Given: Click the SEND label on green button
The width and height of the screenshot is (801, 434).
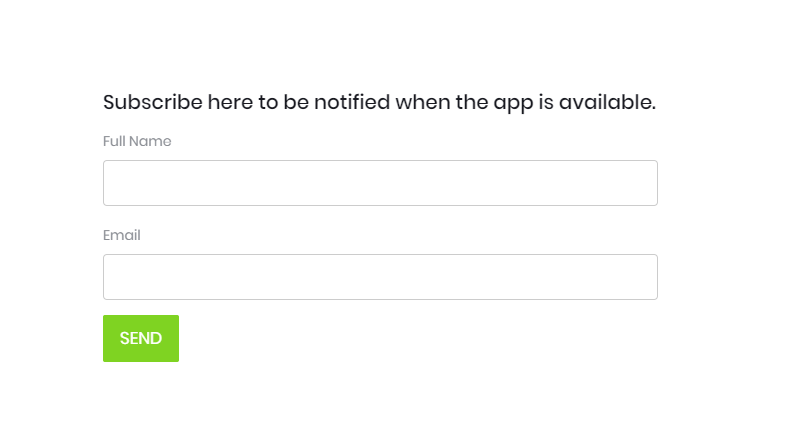Looking at the screenshot, I should click(141, 339).
